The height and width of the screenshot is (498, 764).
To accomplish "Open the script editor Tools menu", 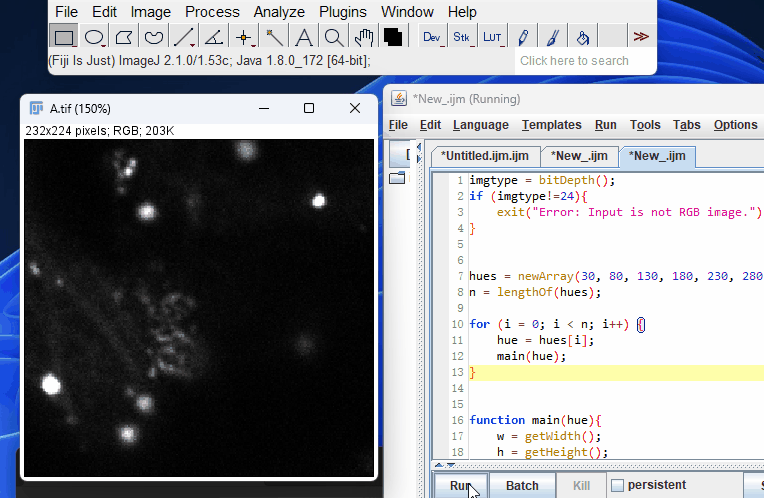I will [645, 125].
